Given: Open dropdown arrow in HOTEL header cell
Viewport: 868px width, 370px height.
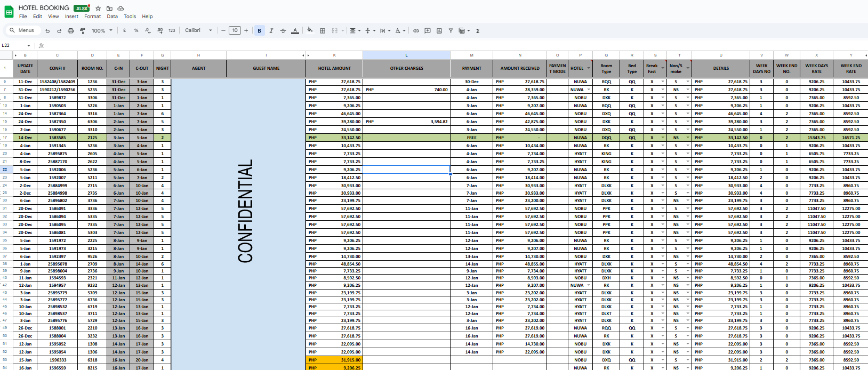Looking at the screenshot, I should pos(589,68).
